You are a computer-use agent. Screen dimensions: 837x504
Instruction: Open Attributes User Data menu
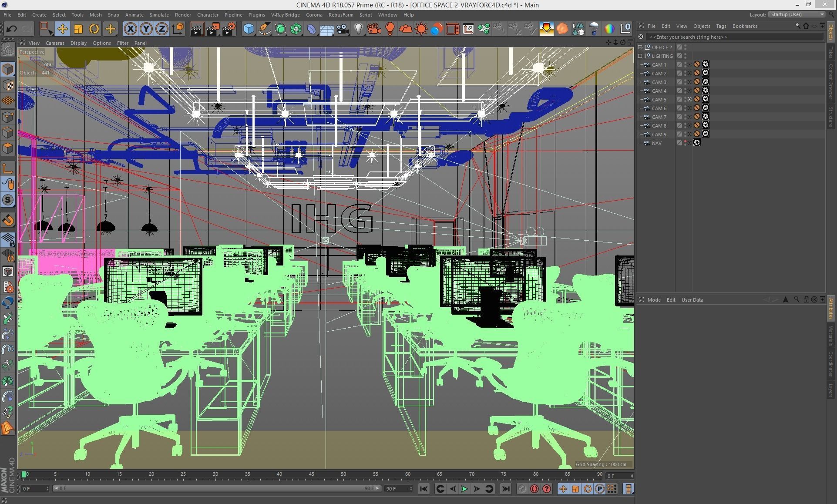692,300
